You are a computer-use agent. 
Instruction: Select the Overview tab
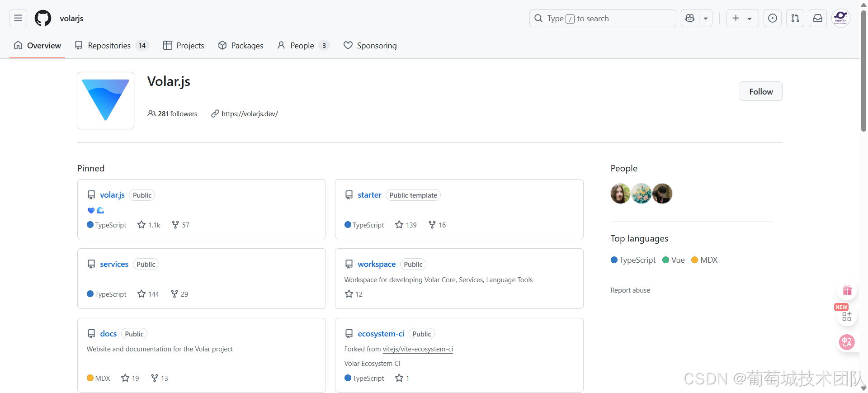(x=37, y=45)
